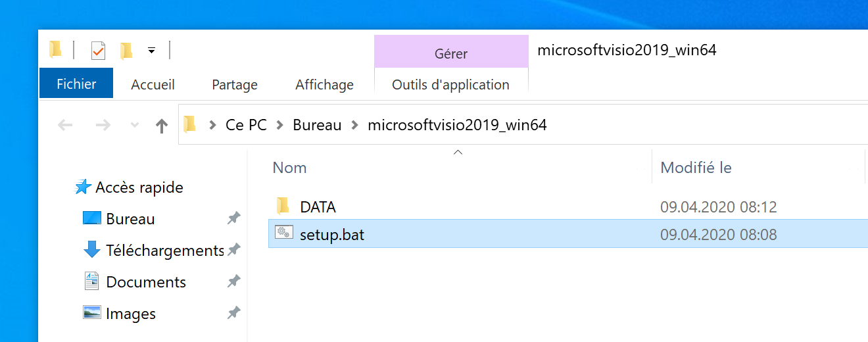Select the DATA folder icon
Image resolution: width=868 pixels, height=342 pixels.
point(283,207)
